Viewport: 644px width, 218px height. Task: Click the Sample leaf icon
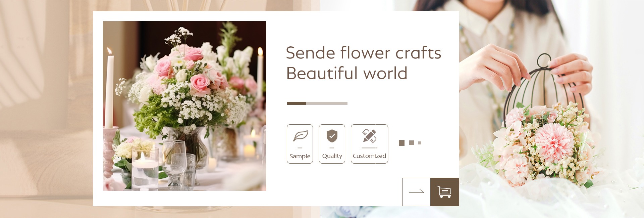coord(300,136)
